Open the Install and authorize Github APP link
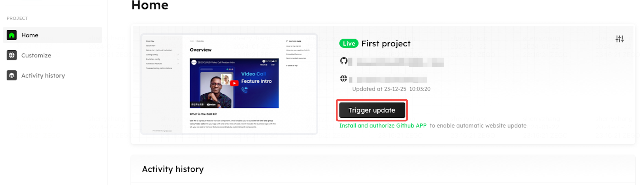The image size is (644, 185). 383,126
